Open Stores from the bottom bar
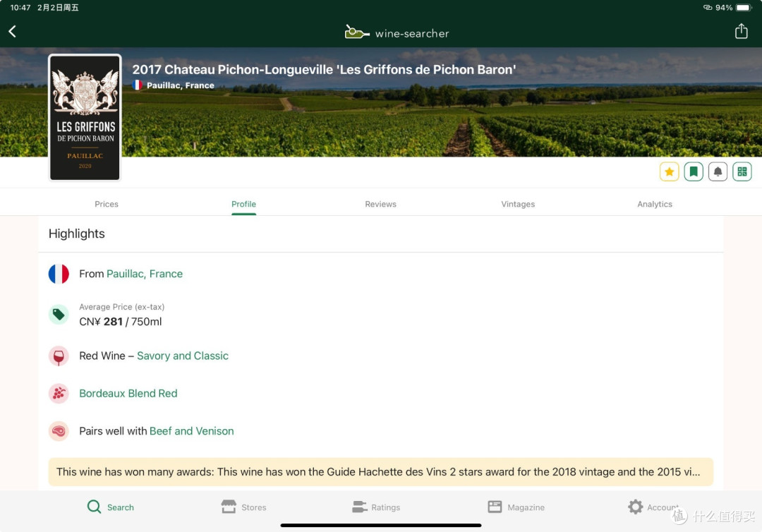The width and height of the screenshot is (762, 532). [243, 507]
